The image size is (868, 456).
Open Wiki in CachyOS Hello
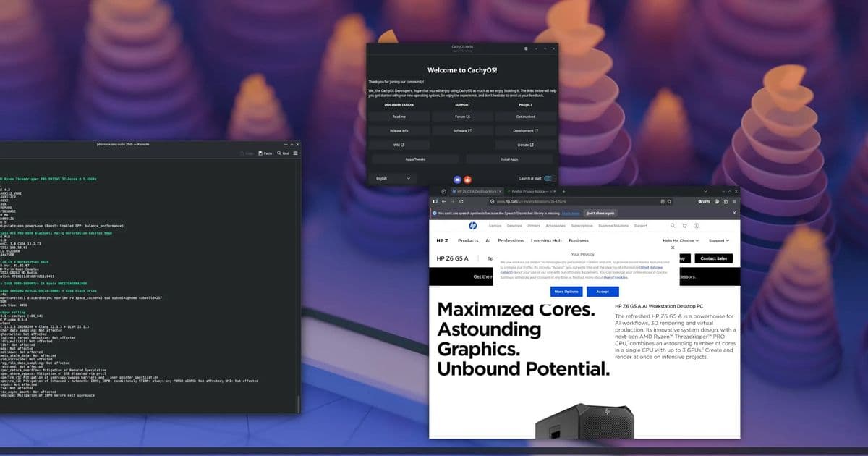[x=399, y=145]
